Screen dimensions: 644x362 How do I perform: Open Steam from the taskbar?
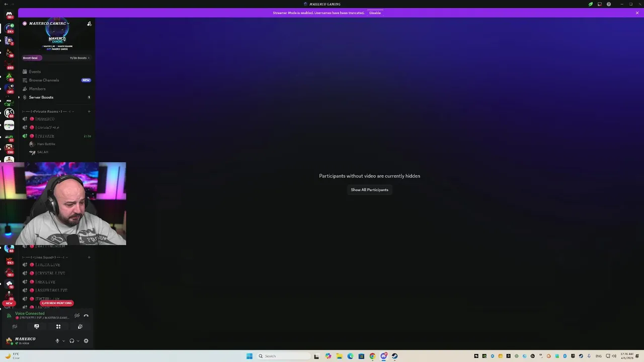394,356
